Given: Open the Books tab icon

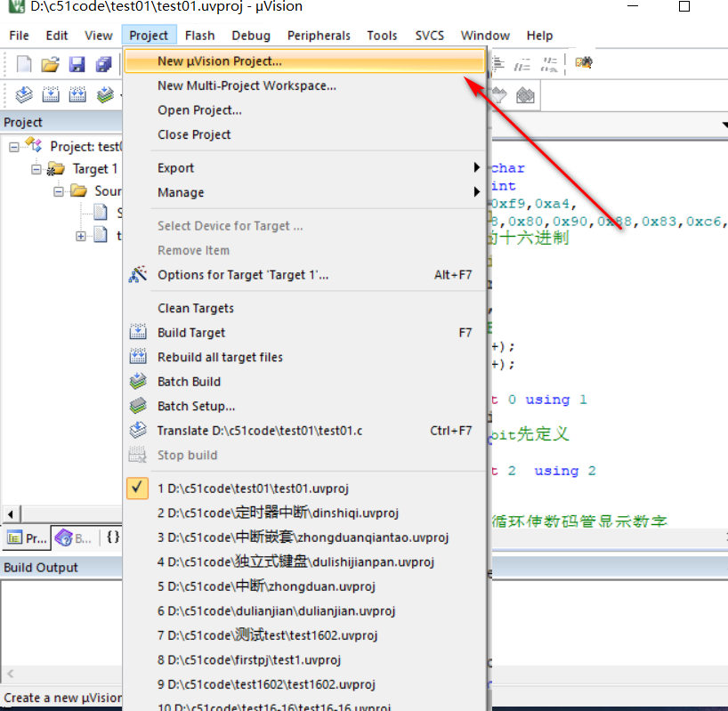Looking at the screenshot, I should 63,537.
